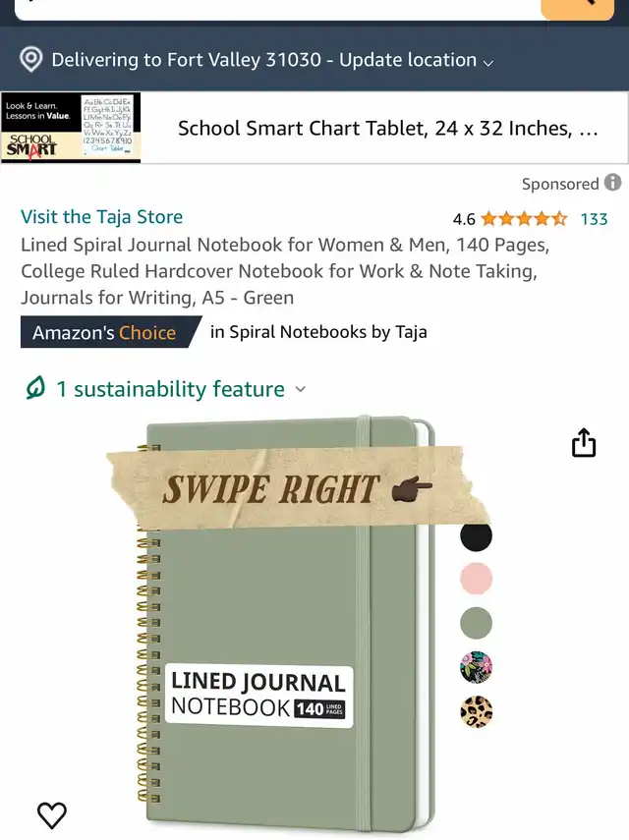Pick the floral pattern swatch
This screenshot has width=629, height=840.
click(476, 667)
